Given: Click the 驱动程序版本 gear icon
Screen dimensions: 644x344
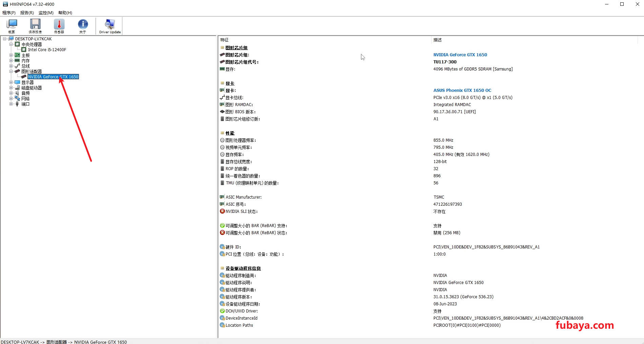Looking at the screenshot, I should click(x=222, y=297).
